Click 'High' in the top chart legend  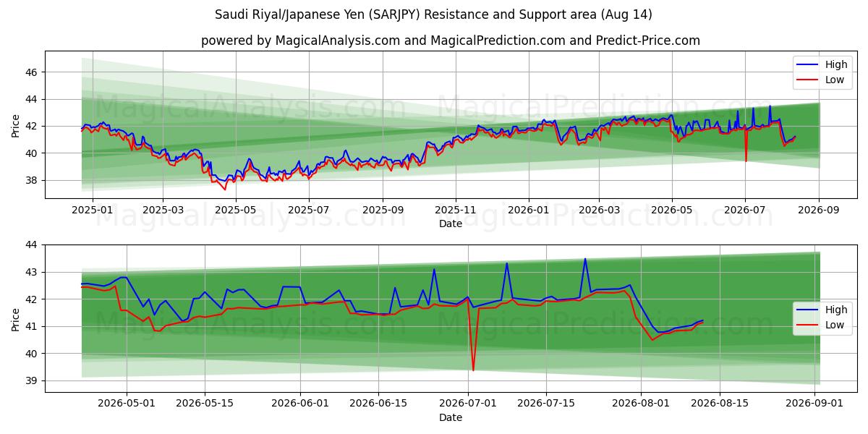[836, 64]
